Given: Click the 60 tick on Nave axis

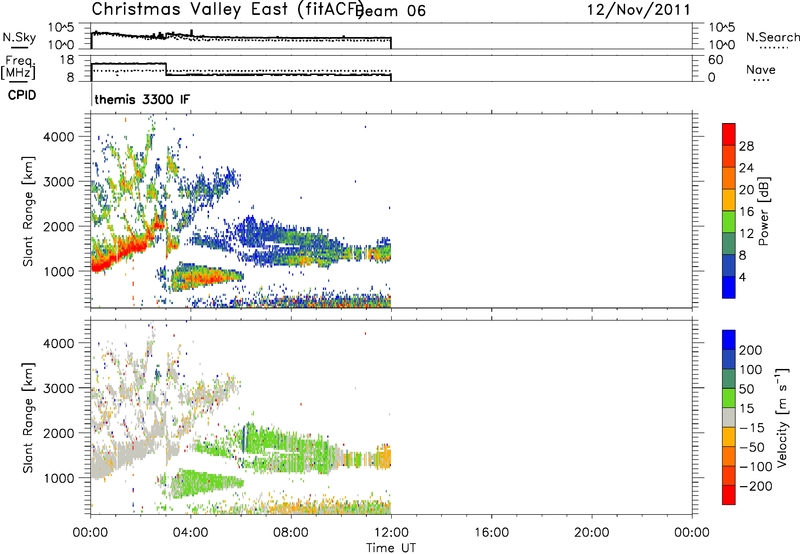Looking at the screenshot, I should coord(716,60).
